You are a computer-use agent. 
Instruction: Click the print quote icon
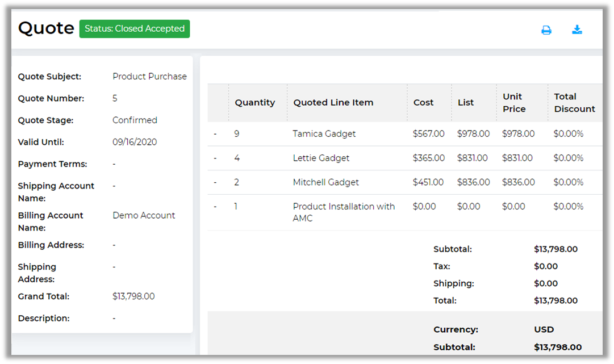(x=546, y=30)
